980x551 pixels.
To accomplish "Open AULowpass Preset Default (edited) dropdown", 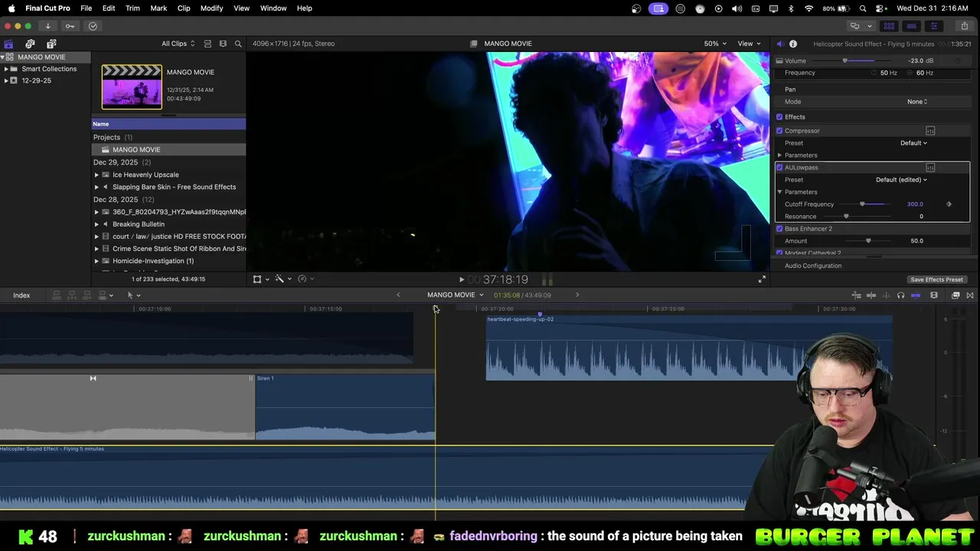I will [901, 180].
